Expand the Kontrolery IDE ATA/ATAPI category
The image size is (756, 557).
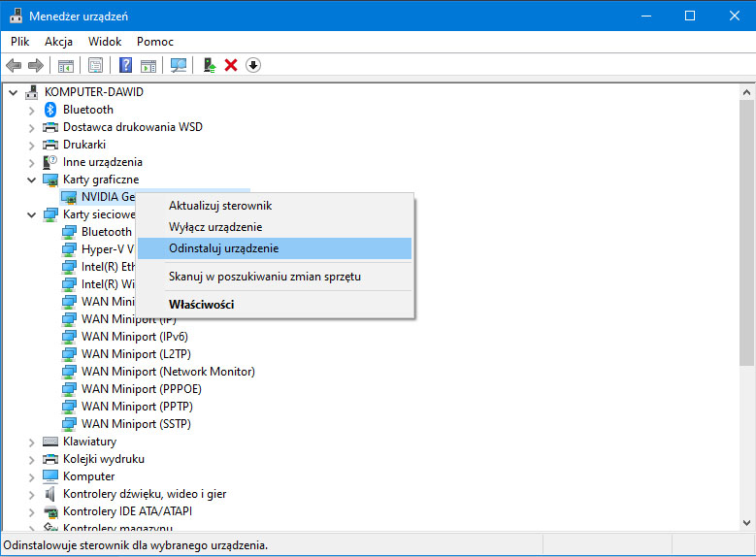[x=31, y=512]
